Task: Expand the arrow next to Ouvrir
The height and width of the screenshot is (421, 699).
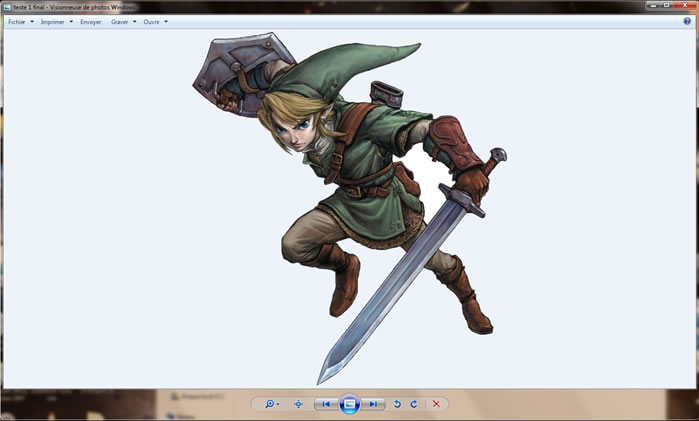Action: click(x=166, y=22)
